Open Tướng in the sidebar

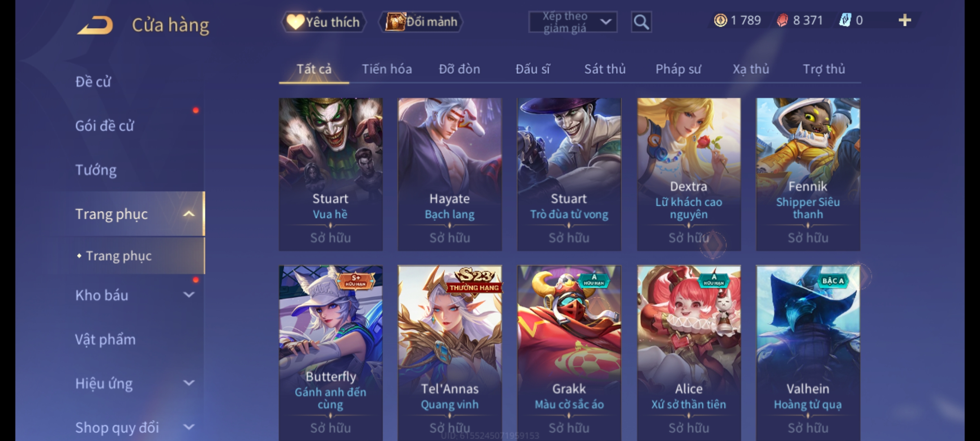[96, 170]
